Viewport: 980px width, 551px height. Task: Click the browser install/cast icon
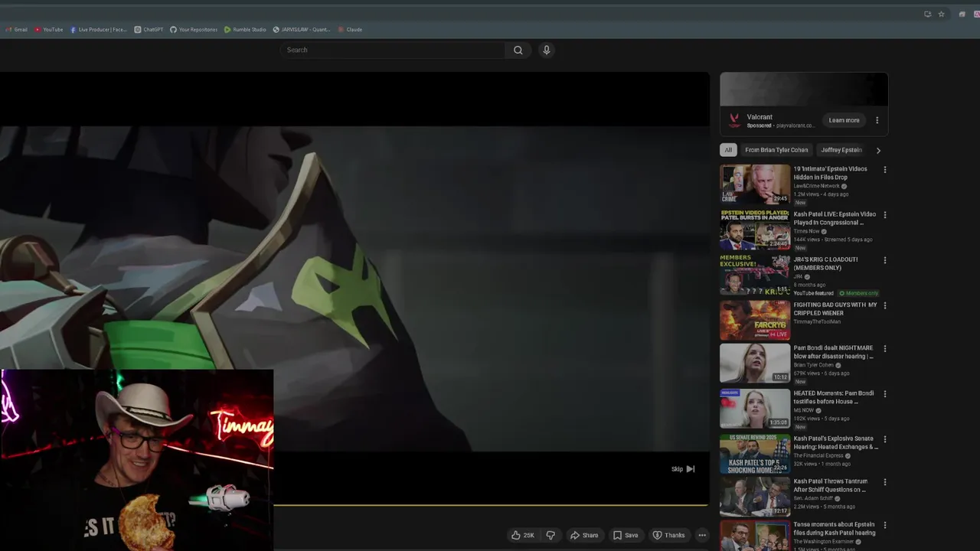pos(927,14)
